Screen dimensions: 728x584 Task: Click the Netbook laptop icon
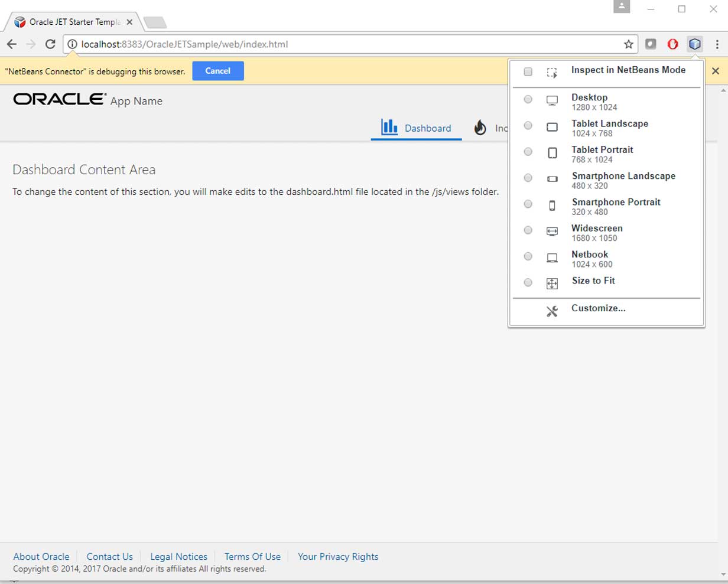click(552, 258)
